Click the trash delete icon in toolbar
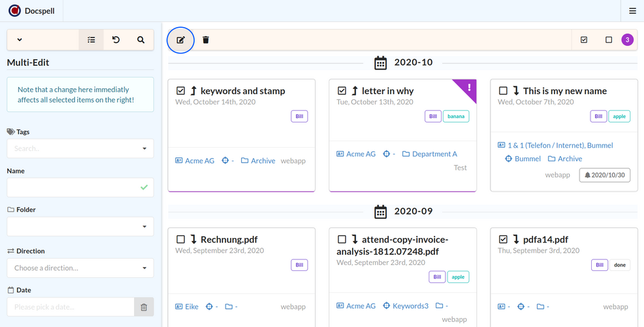644x327 pixels. (206, 40)
